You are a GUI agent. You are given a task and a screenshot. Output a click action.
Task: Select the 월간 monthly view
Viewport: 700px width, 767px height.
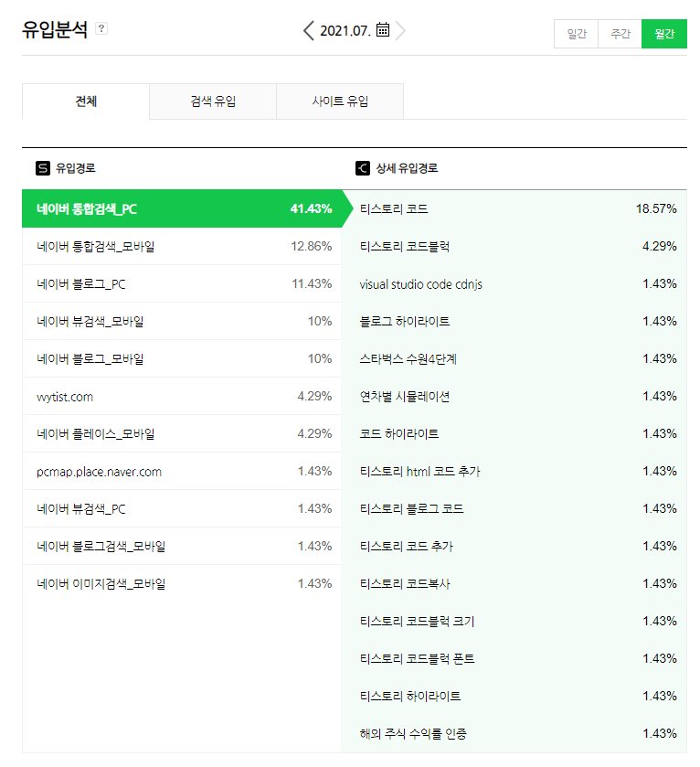[663, 34]
